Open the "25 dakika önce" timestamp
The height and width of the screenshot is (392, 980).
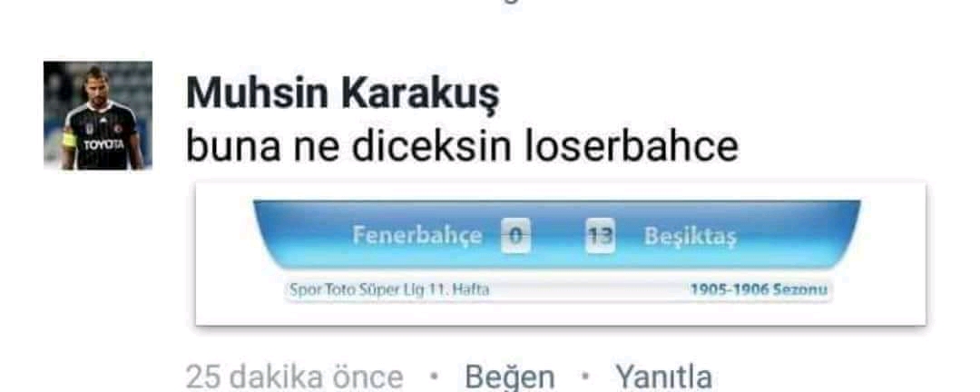click(x=294, y=377)
